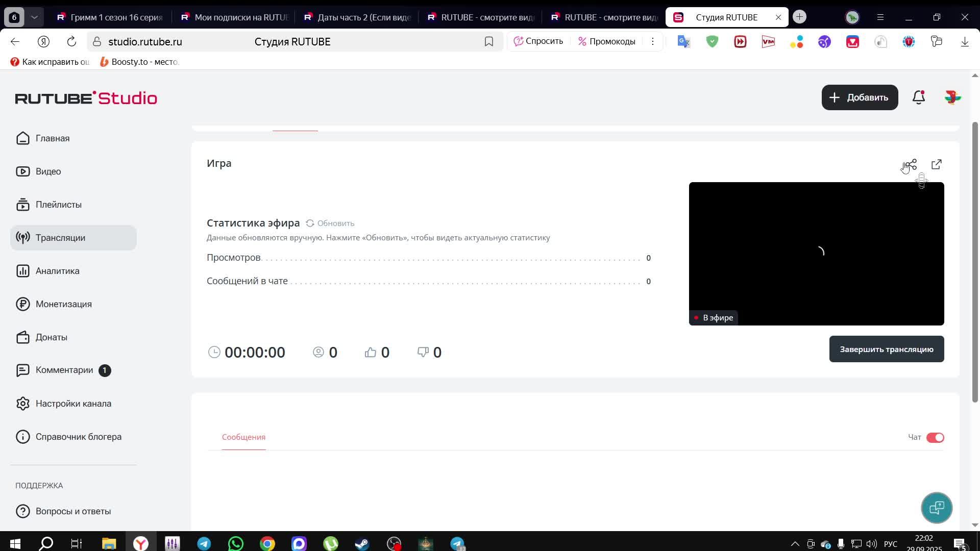This screenshot has width=980, height=551.
Task: Select the Сообщения tab
Action: pos(243,437)
